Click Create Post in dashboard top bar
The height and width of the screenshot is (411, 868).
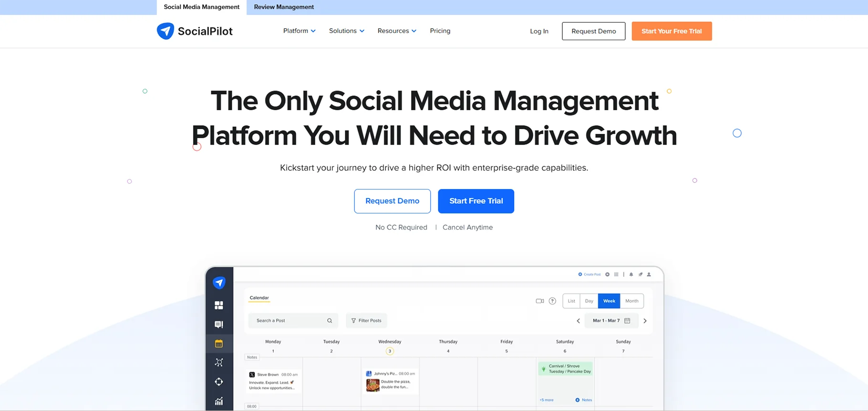[x=589, y=274]
